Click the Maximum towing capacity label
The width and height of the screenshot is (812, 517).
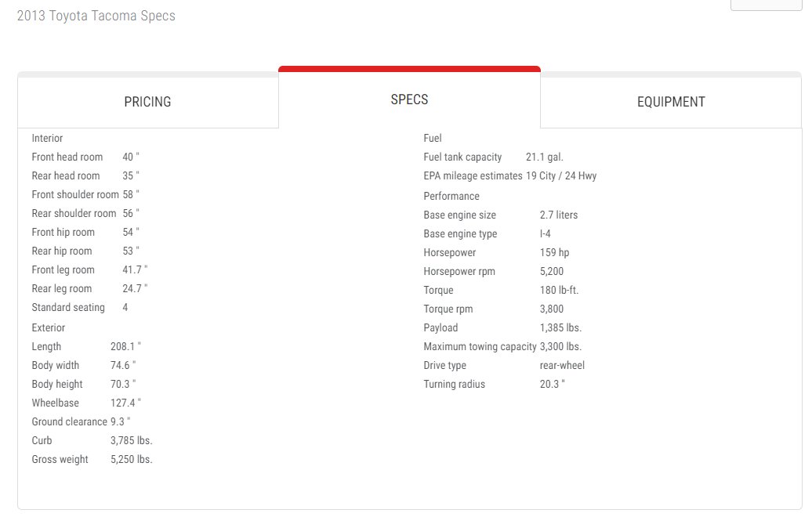pos(480,346)
